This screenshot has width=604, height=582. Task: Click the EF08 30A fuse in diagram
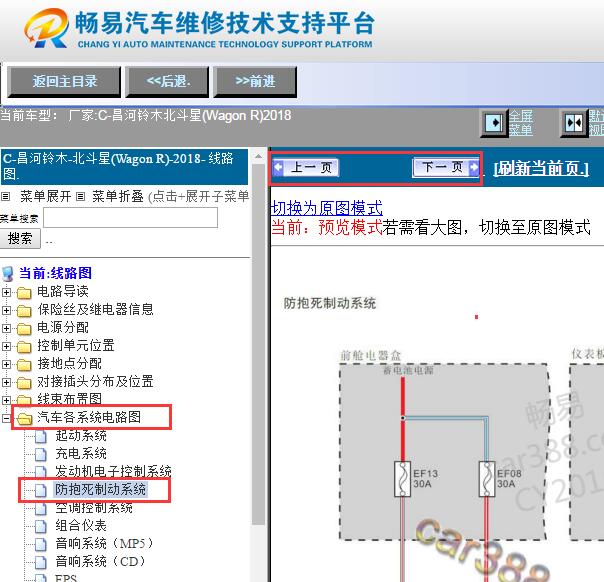pos(487,478)
